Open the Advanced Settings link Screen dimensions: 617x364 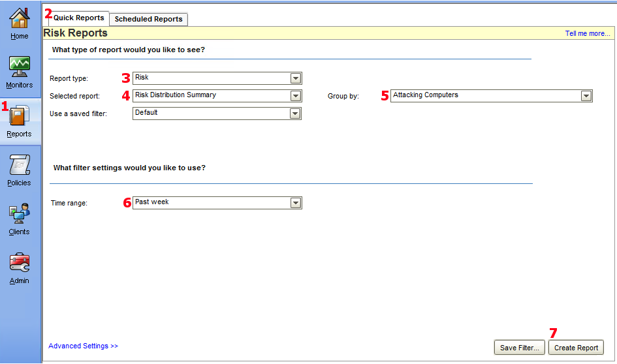83,346
